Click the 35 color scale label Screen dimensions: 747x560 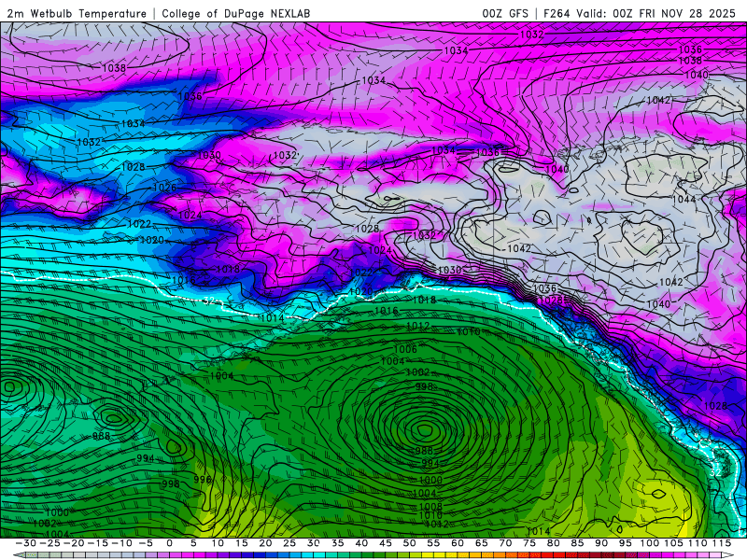(x=337, y=543)
